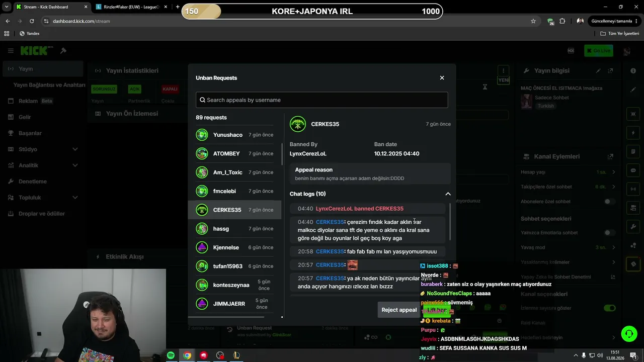Edit Yayın bilgisi with its pencil icon

point(598,71)
